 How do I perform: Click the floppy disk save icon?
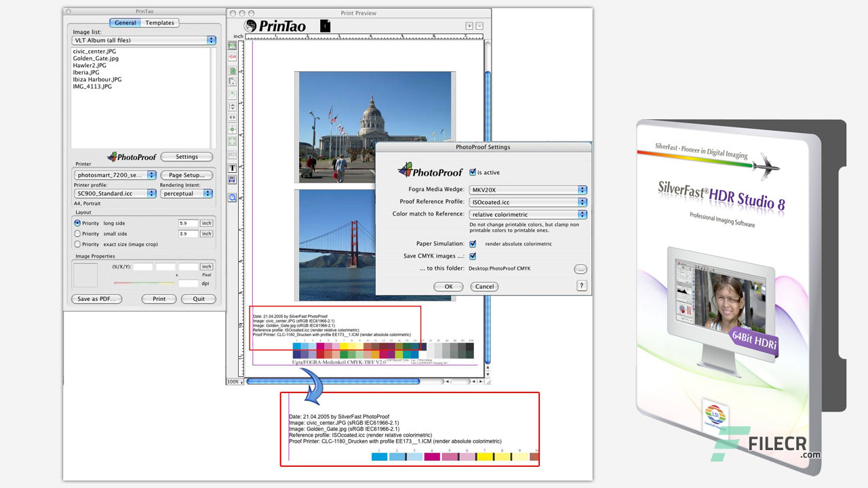(x=233, y=180)
